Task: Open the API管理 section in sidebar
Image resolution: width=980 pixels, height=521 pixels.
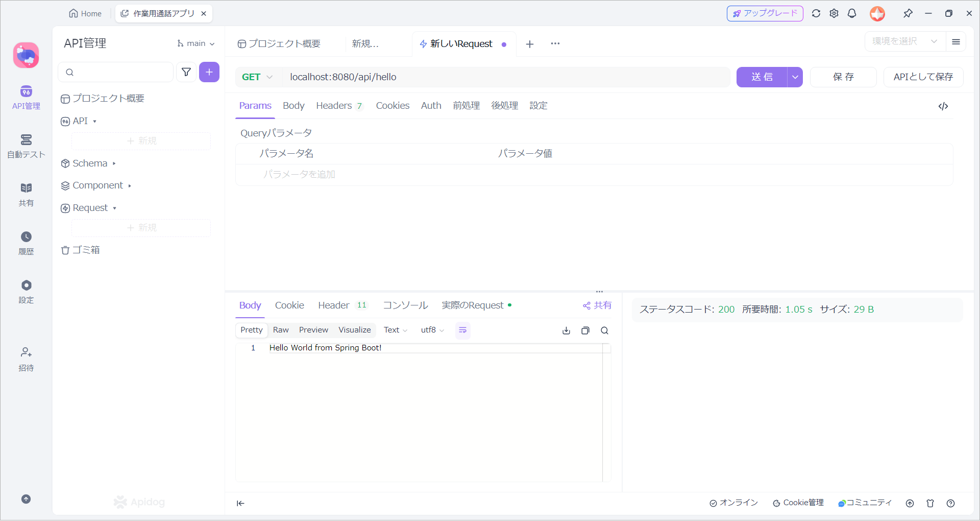Action: (26, 98)
